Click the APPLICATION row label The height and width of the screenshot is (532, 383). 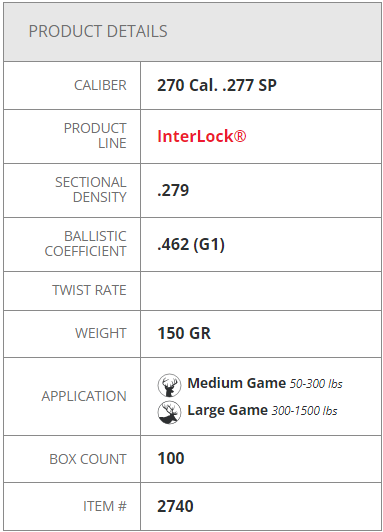(x=84, y=396)
